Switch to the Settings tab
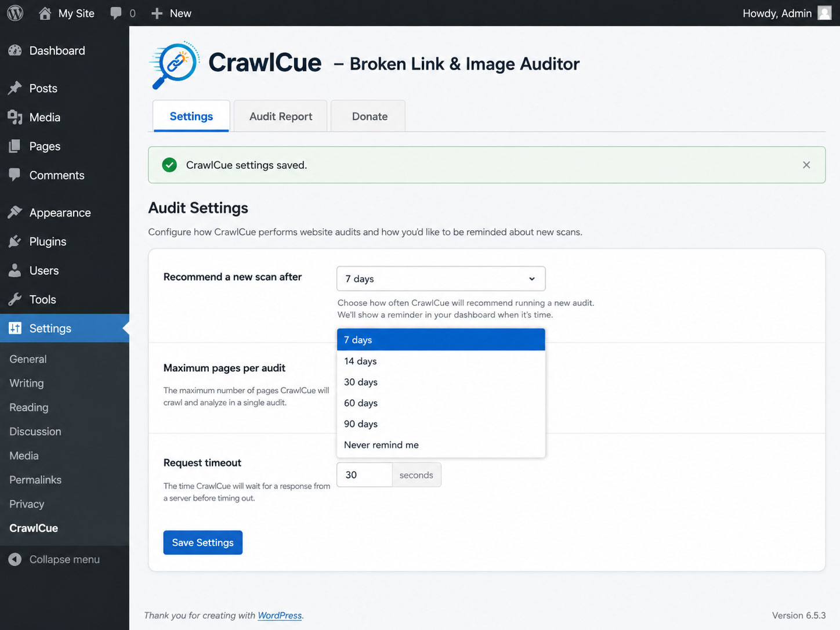The width and height of the screenshot is (840, 630). (191, 116)
